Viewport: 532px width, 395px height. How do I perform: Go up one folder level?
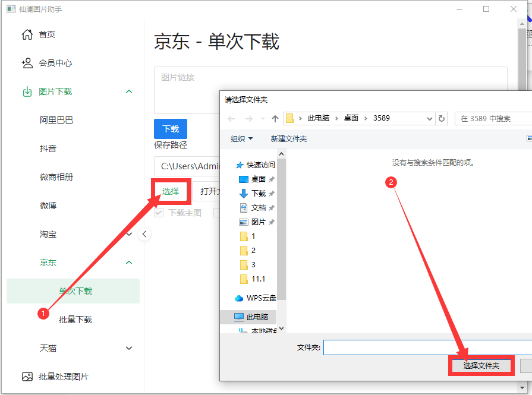tap(275, 119)
